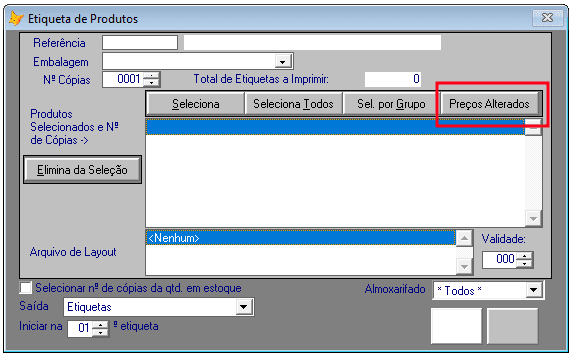Click the gray blank button at bottom right

[x=512, y=326]
